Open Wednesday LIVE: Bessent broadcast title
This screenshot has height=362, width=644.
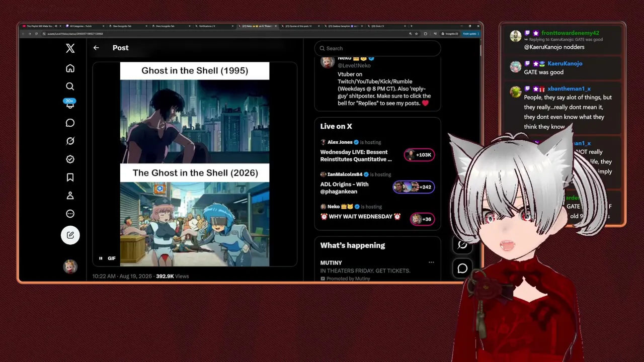pyautogui.click(x=356, y=156)
